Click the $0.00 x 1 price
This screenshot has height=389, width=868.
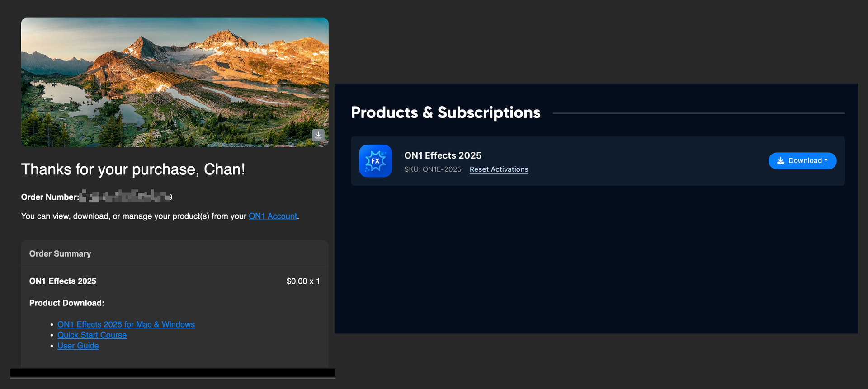(303, 281)
